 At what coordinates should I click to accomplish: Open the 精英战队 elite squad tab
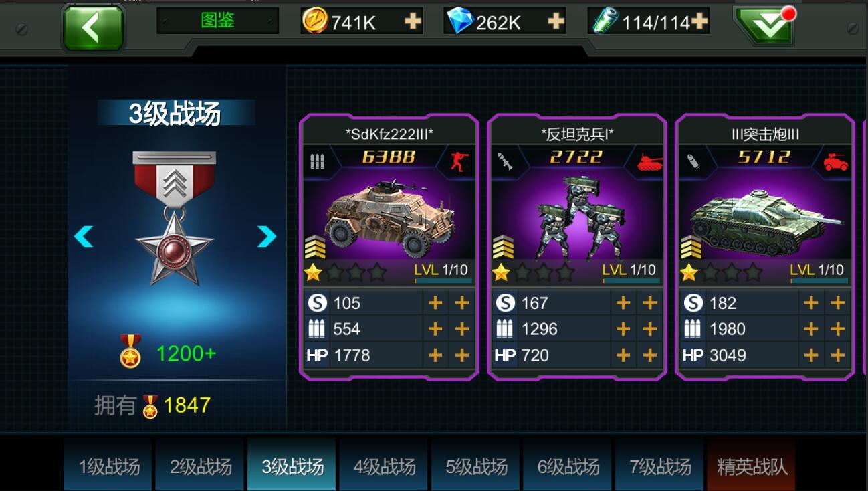752,466
